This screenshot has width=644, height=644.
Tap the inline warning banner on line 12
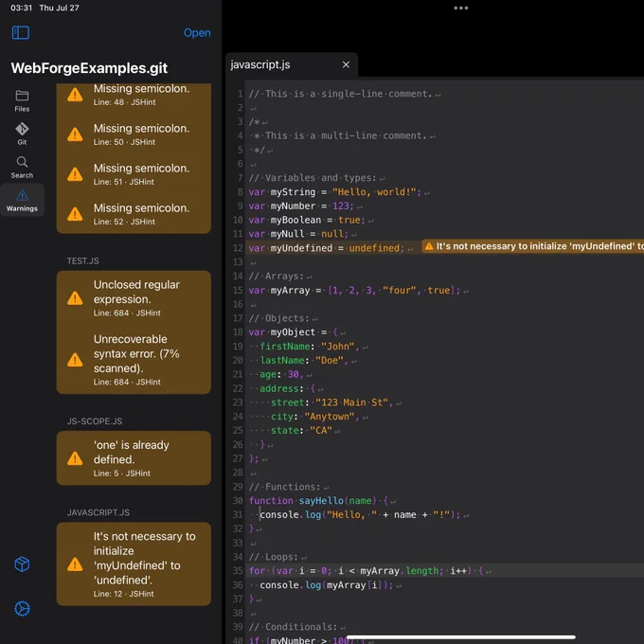pyautogui.click(x=532, y=246)
